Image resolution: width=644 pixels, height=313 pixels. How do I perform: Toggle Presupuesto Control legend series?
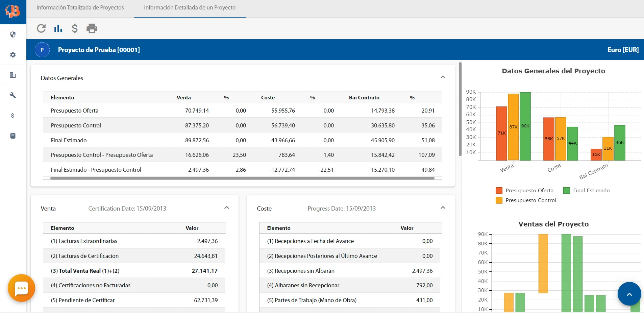point(526,200)
